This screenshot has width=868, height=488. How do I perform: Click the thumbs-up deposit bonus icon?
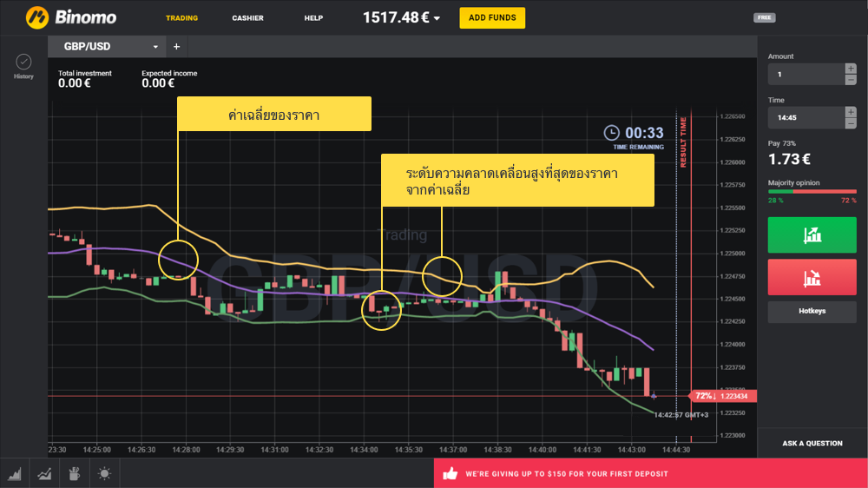(450, 474)
